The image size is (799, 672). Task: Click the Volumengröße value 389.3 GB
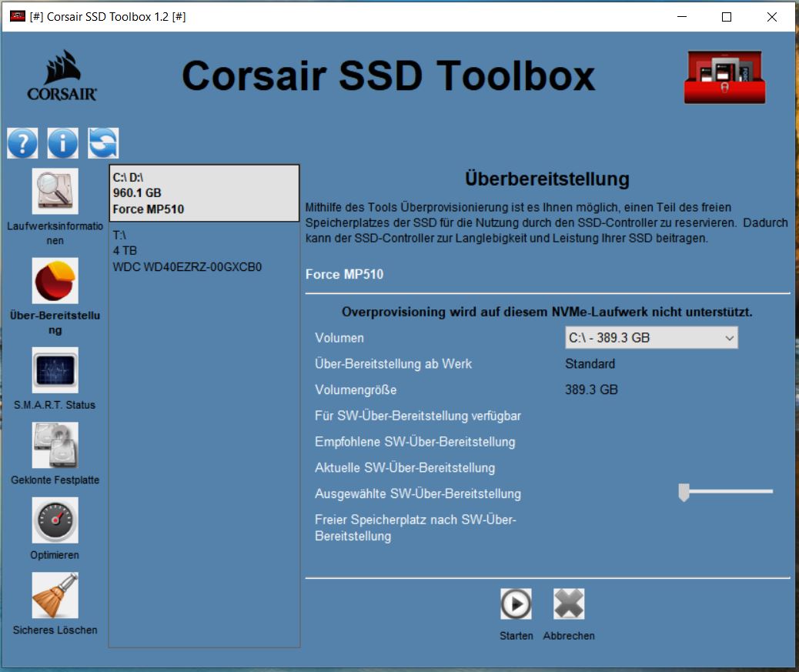(x=591, y=389)
